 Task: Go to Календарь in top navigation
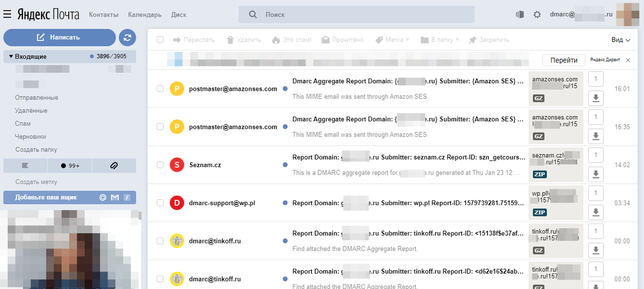click(145, 15)
